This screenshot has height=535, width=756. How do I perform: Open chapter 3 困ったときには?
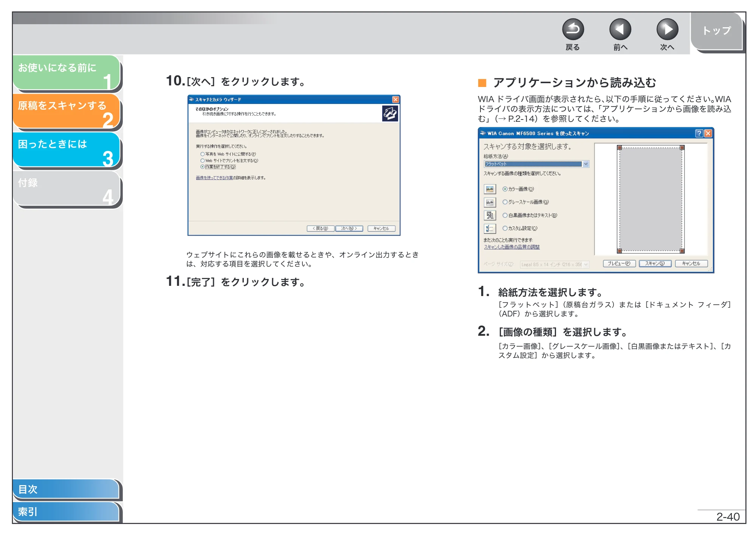point(67,150)
